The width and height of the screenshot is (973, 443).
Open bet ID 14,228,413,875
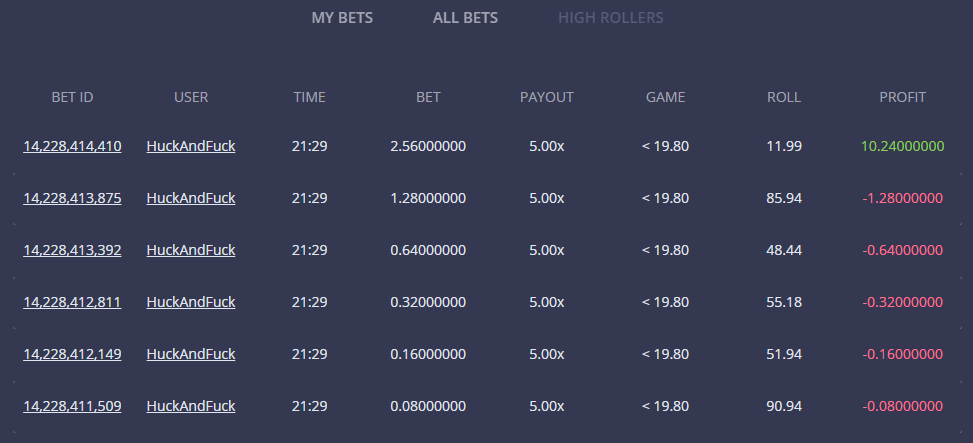click(x=72, y=199)
